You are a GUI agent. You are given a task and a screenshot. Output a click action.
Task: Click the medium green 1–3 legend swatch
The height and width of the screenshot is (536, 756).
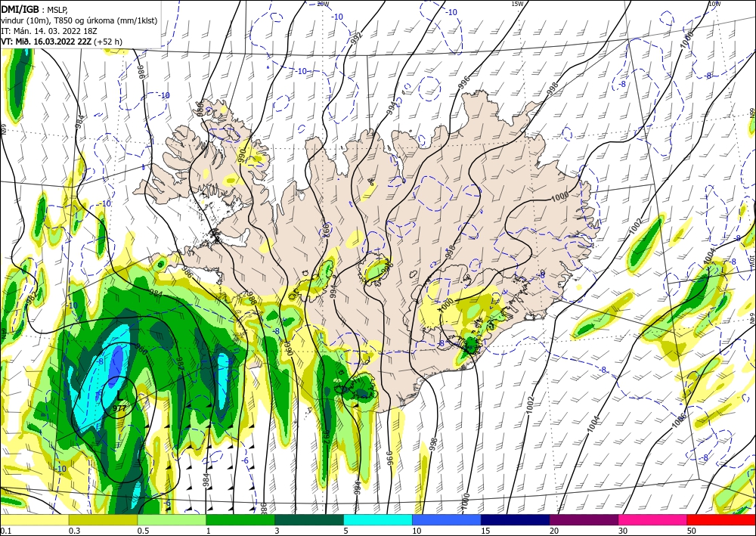(x=240, y=519)
